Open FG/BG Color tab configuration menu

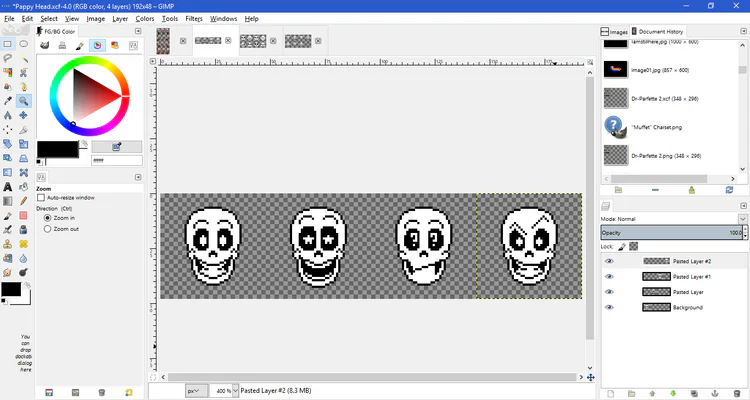tap(138, 31)
